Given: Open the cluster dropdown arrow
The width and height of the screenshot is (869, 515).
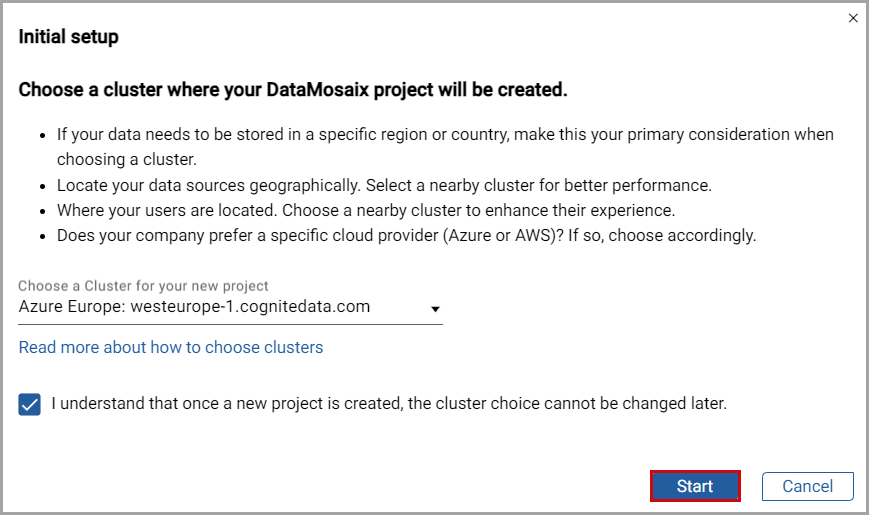Looking at the screenshot, I should coord(435,309).
